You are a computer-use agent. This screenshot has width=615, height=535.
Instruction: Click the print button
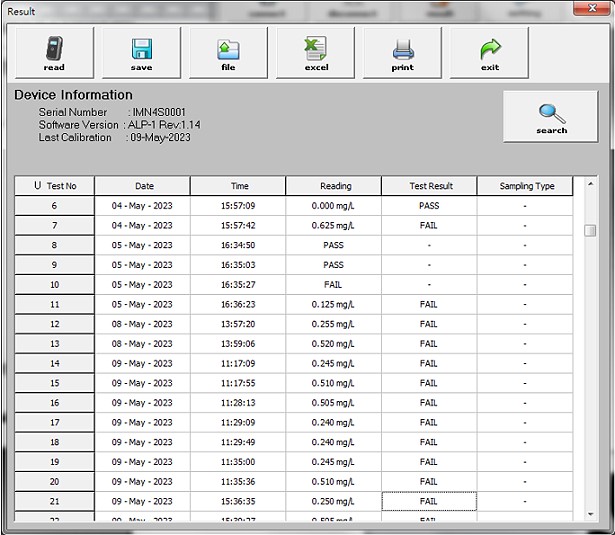coord(402,53)
